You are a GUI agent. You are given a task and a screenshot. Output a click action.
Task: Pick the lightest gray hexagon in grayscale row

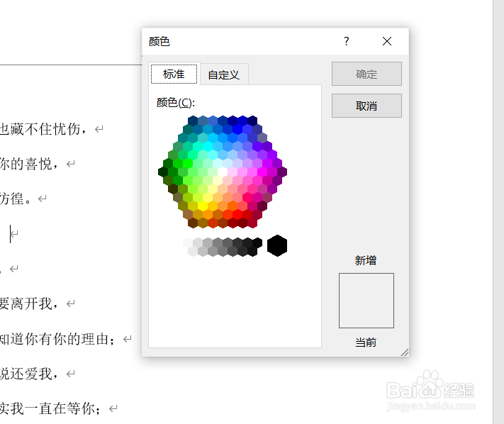click(x=188, y=242)
